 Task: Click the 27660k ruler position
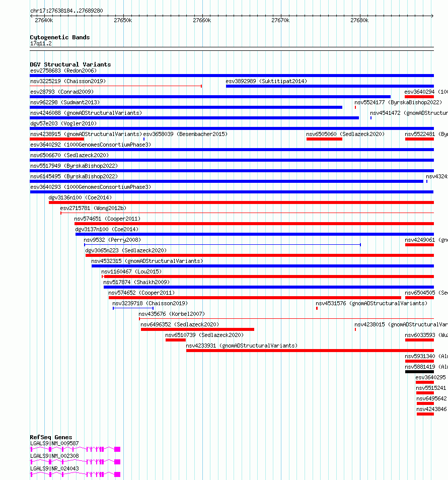pyautogui.click(x=202, y=21)
